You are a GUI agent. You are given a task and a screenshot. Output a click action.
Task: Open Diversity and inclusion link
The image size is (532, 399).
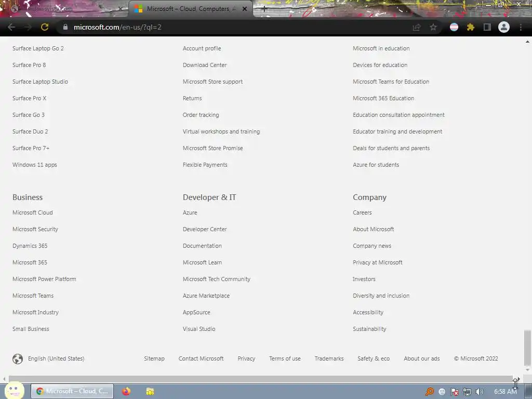point(381,296)
